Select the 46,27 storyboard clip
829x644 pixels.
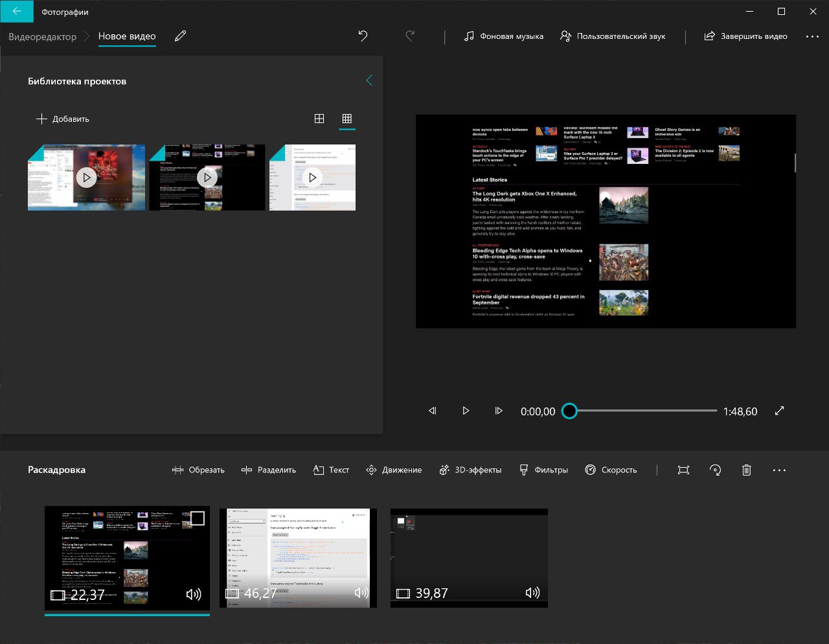[298, 558]
